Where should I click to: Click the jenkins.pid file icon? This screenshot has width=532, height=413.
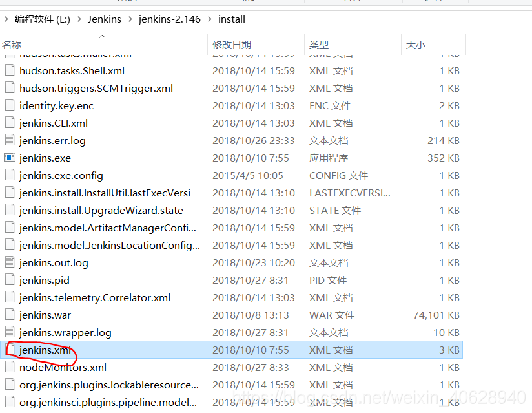pyautogui.click(x=10, y=279)
